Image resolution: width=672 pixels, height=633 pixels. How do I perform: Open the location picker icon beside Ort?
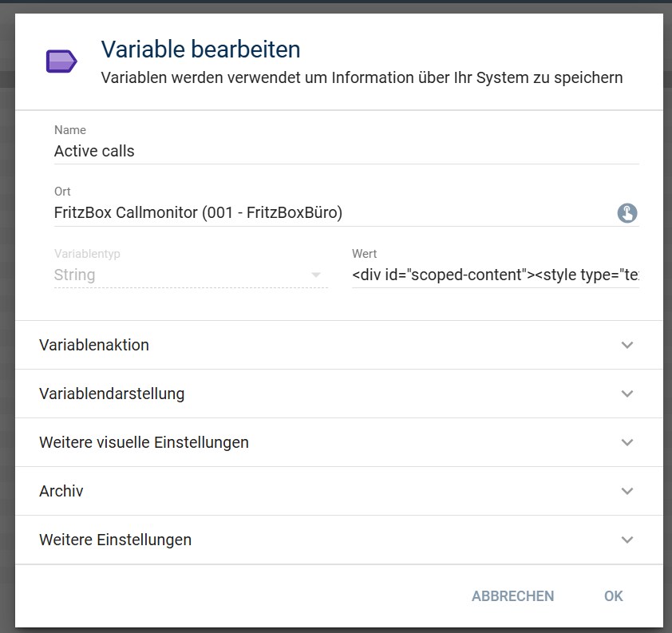pyautogui.click(x=627, y=213)
